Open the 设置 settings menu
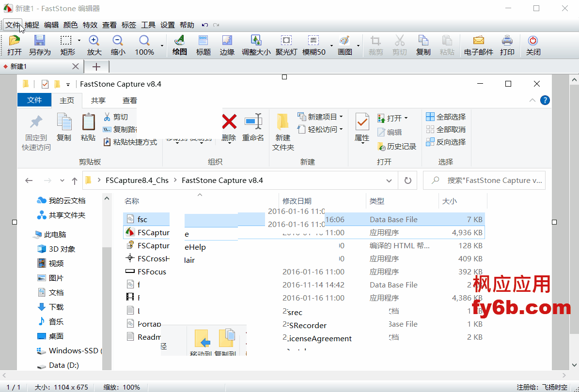This screenshot has width=579, height=392. click(x=168, y=25)
